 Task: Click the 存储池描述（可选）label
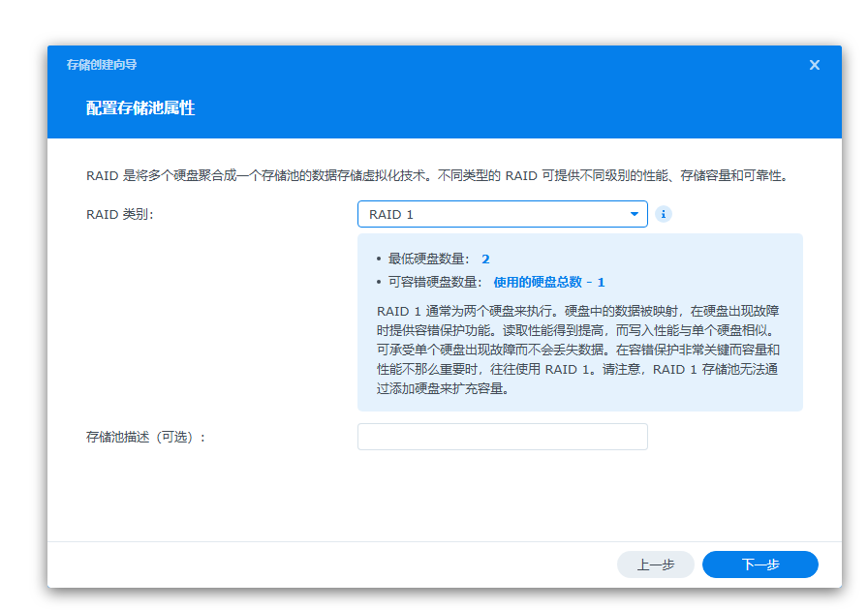coord(145,437)
